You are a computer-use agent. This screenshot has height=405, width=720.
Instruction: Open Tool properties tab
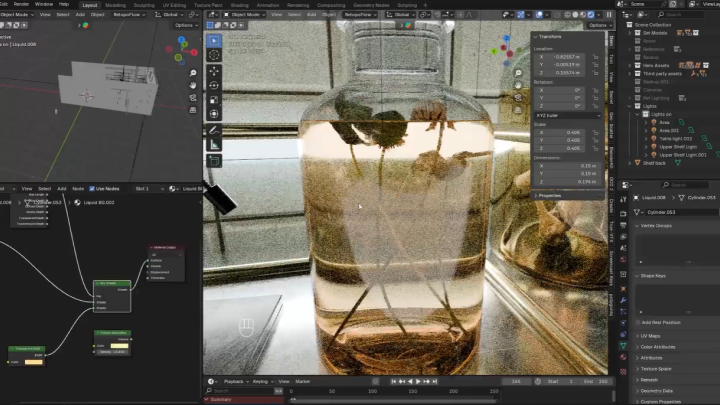coord(623,199)
